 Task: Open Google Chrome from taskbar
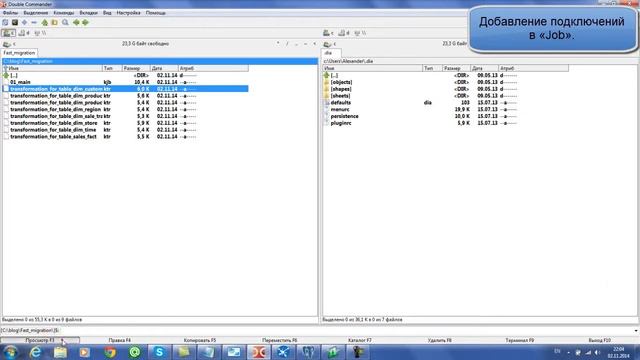pos(110,352)
